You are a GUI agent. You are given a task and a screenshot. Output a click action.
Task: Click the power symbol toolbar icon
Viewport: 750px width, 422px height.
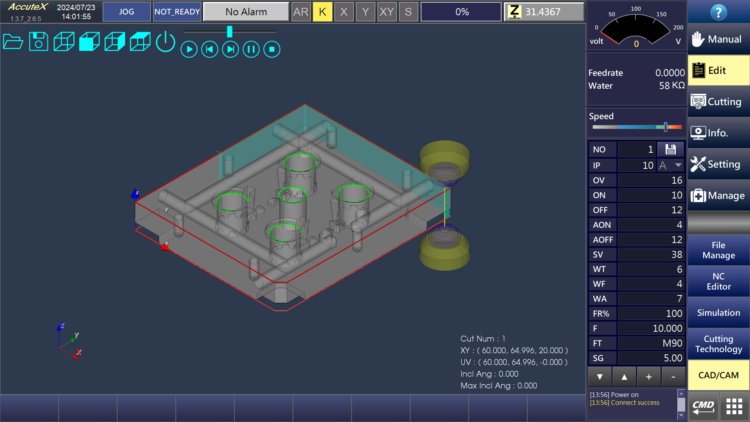(x=165, y=42)
